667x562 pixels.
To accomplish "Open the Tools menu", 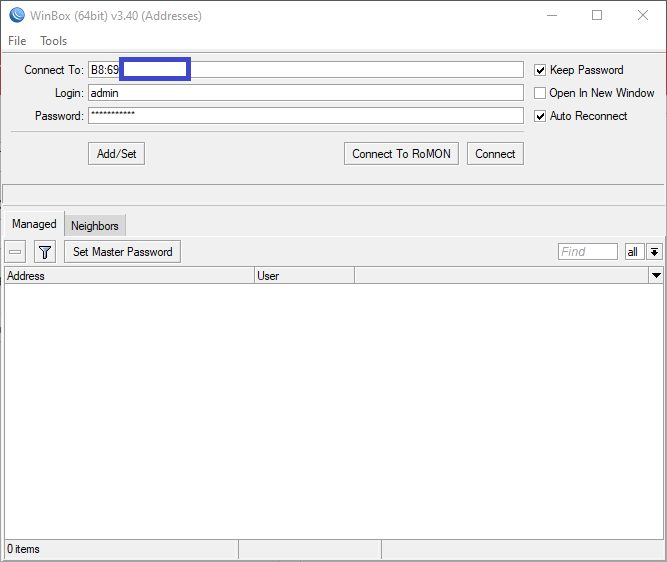I will tap(54, 41).
